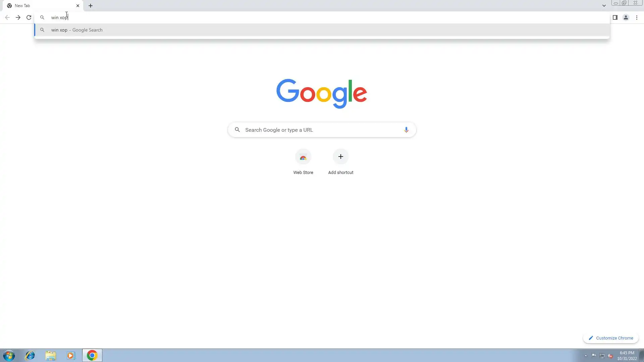The width and height of the screenshot is (644, 362).
Task: Open the profile avatar icon
Action: pos(626,17)
